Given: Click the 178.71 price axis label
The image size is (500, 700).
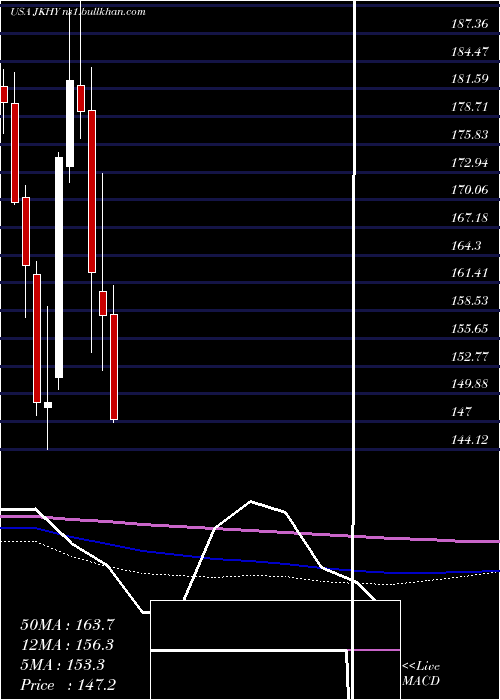Looking at the screenshot, I should (470, 107).
